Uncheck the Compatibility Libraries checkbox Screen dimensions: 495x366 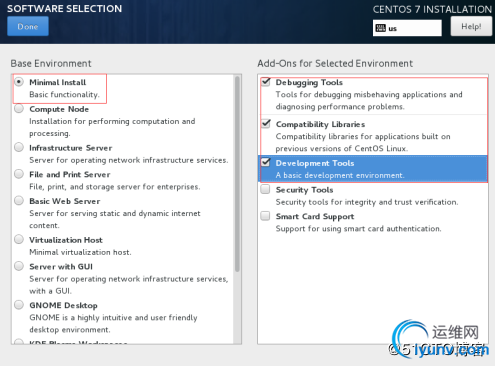(266, 124)
